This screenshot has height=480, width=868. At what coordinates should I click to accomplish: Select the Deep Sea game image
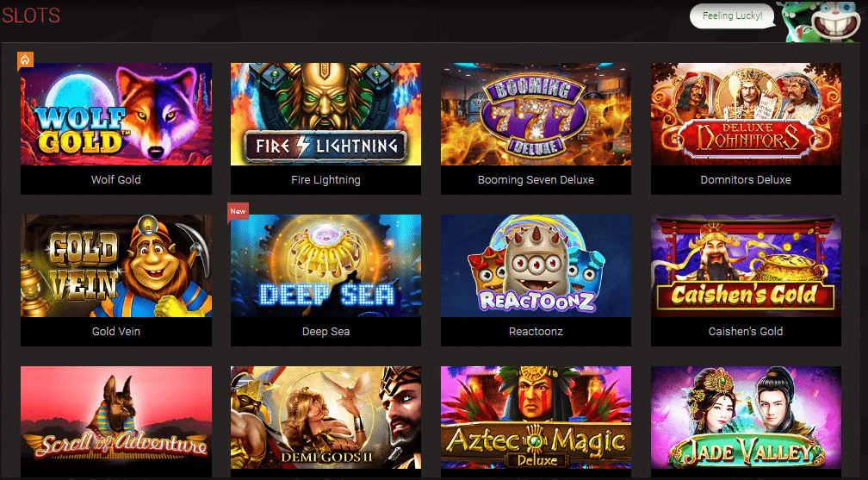pyautogui.click(x=325, y=266)
